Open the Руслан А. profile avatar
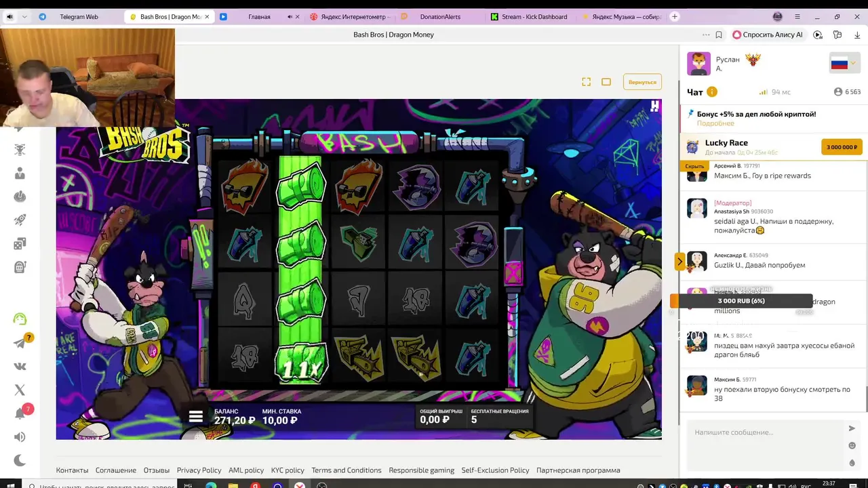868x488 pixels. click(x=698, y=64)
